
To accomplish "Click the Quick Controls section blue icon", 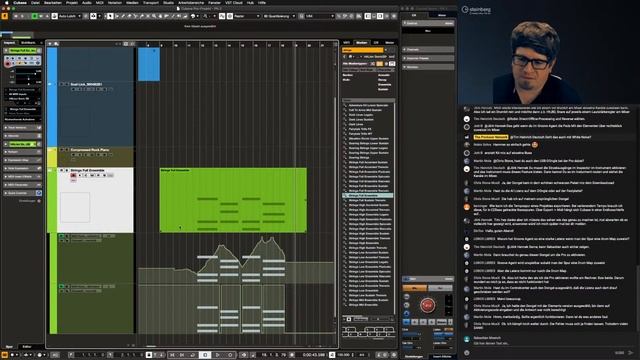I will 39,193.
